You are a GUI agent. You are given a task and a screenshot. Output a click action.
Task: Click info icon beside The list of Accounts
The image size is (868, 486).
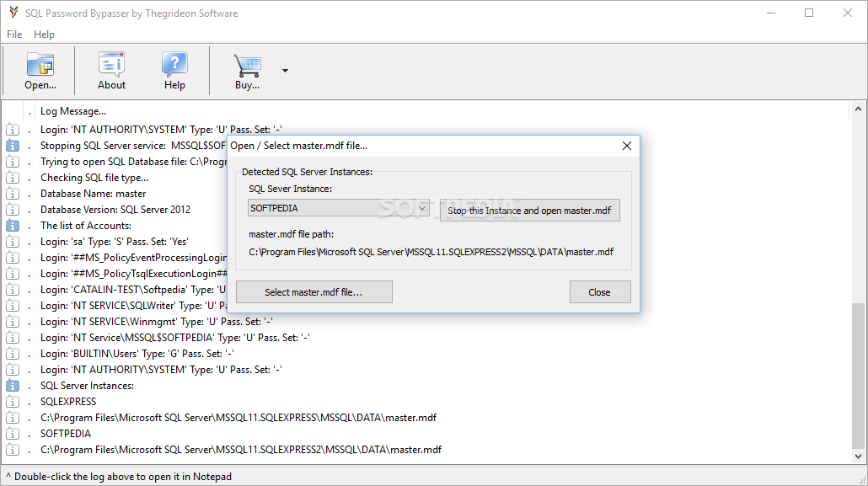click(x=12, y=226)
